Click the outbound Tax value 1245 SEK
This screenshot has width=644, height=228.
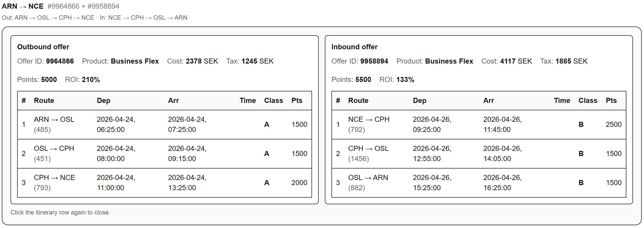tap(257, 61)
